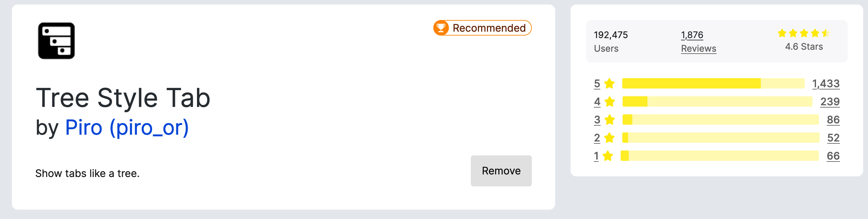The width and height of the screenshot is (868, 219).
Task: Click the five-star rating bar
Action: (713, 83)
